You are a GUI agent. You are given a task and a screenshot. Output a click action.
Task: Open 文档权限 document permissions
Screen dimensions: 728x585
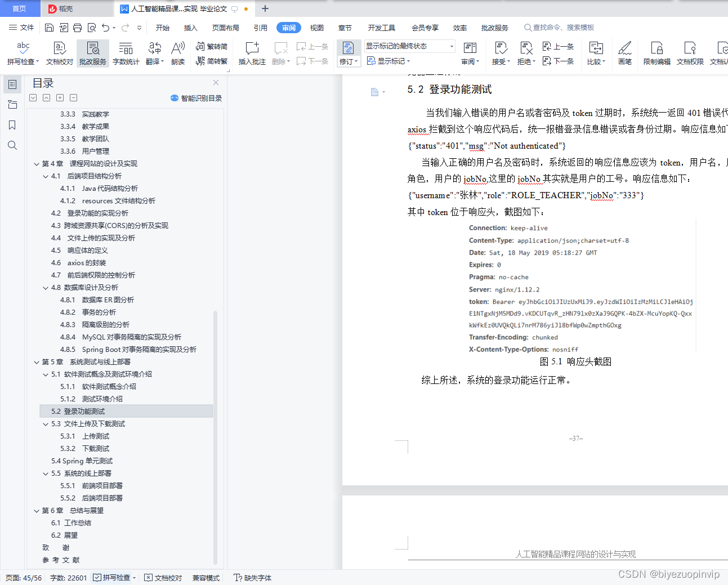(690, 53)
